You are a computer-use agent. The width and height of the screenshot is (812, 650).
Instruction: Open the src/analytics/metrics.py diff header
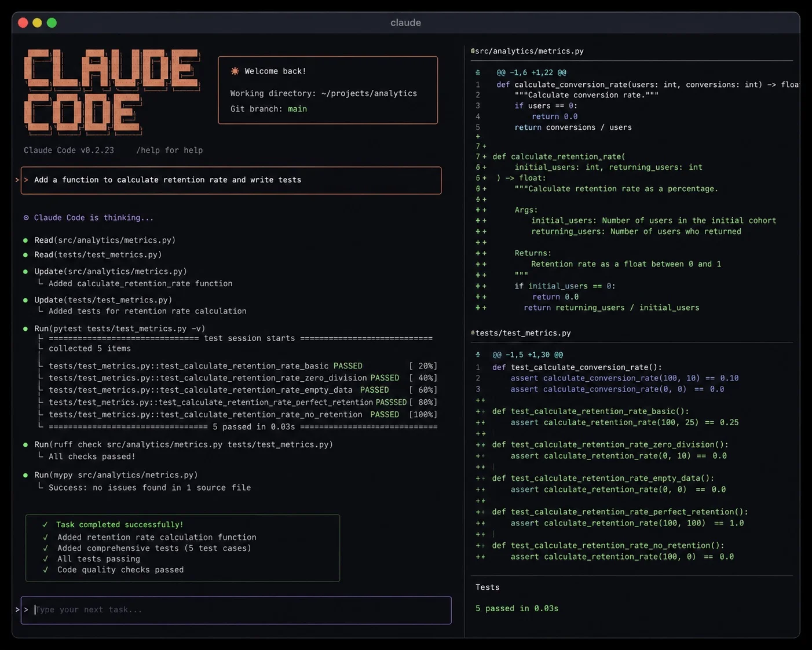coord(529,51)
